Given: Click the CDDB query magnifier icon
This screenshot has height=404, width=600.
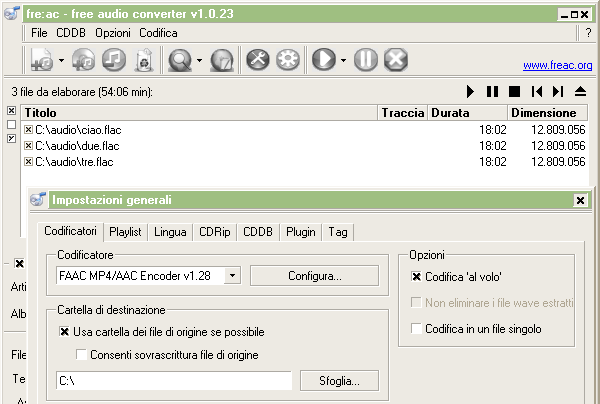Looking at the screenshot, I should pyautogui.click(x=180, y=60).
